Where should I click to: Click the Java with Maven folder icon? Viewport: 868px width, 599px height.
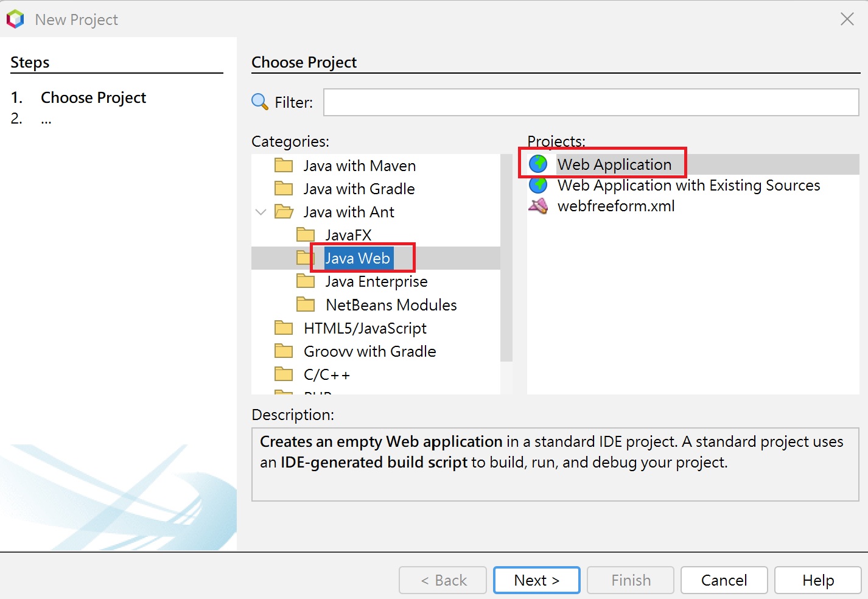click(284, 166)
